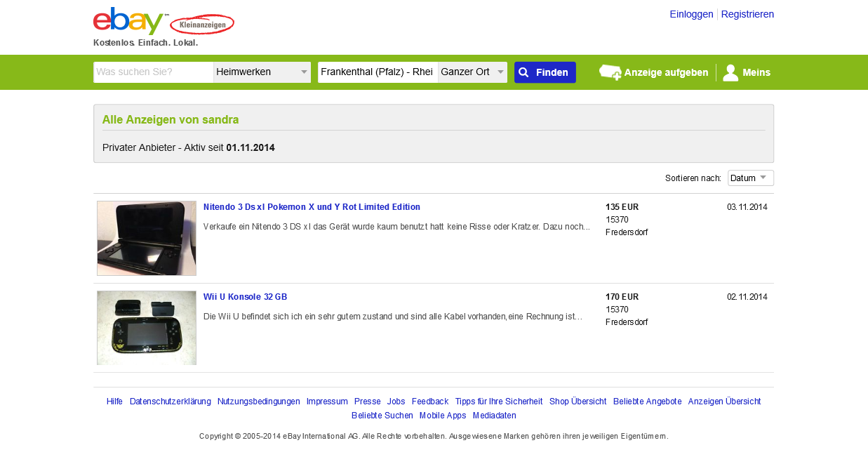Open the Mediadaten footer link

coord(495,416)
